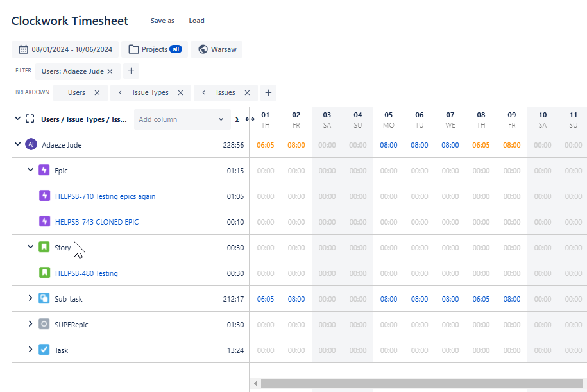The width and height of the screenshot is (587, 392).
Task: Collapse the Epic group
Action: tap(31, 170)
